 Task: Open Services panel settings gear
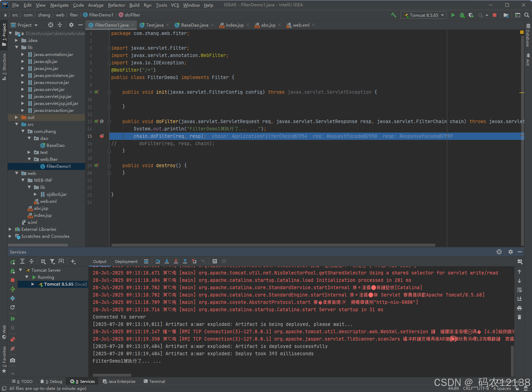(x=511, y=252)
